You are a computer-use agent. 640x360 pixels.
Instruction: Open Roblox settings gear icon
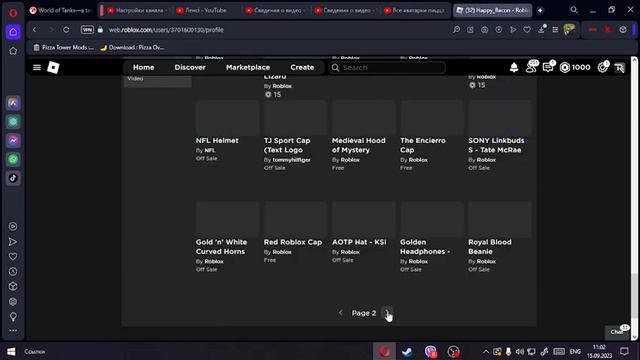(x=603, y=67)
